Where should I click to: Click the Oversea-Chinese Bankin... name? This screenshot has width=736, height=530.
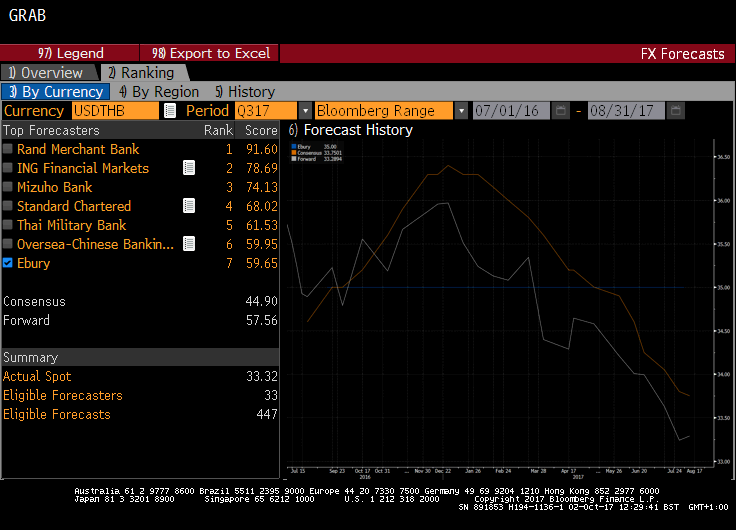tap(95, 244)
